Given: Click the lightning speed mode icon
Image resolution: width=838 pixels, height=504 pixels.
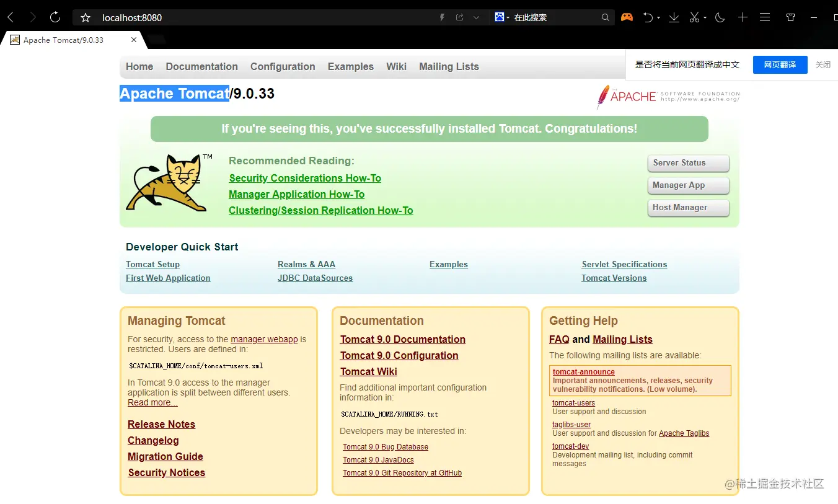Looking at the screenshot, I should pyautogui.click(x=442, y=17).
